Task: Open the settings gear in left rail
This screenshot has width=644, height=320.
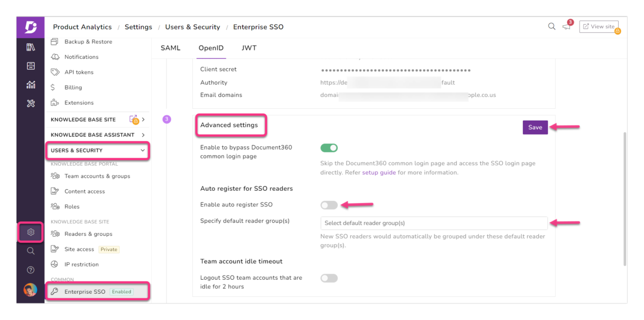Action: pyautogui.click(x=31, y=232)
